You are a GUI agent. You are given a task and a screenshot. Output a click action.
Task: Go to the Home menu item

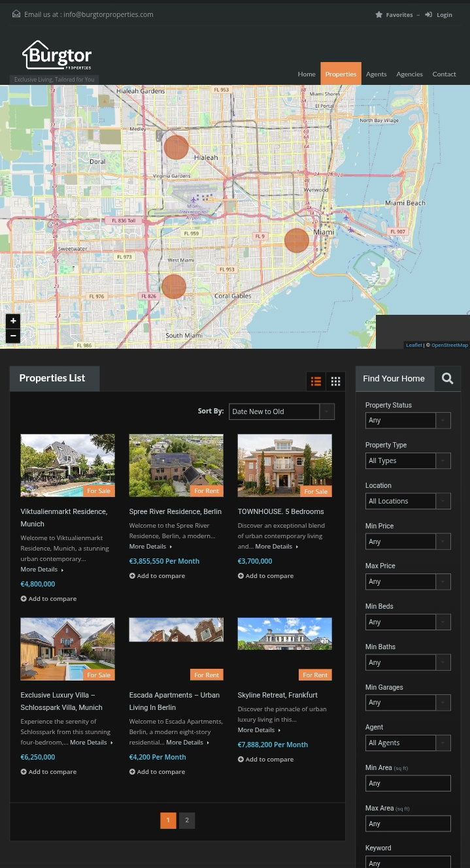click(x=307, y=74)
